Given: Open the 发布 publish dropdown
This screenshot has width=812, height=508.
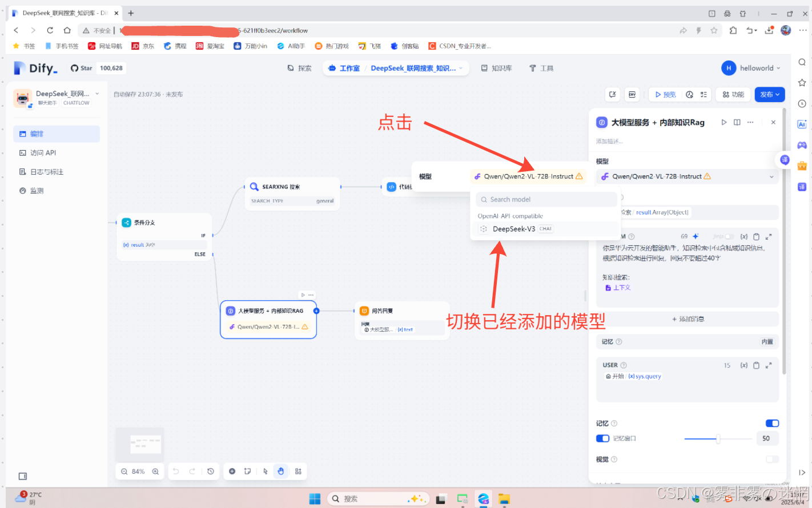Looking at the screenshot, I should tap(770, 95).
